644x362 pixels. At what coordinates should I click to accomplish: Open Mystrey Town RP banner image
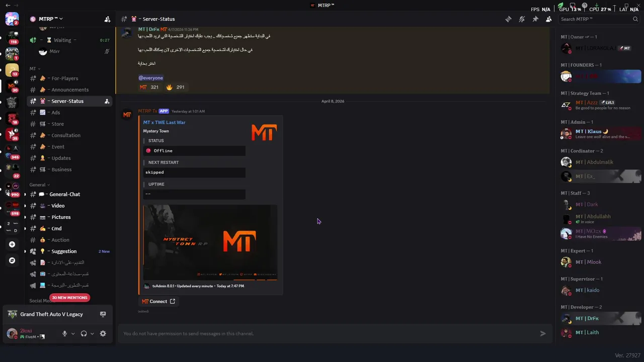click(x=210, y=242)
